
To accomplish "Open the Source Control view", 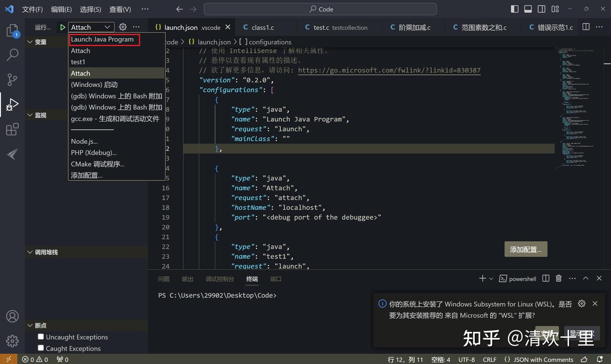I will (x=12, y=79).
